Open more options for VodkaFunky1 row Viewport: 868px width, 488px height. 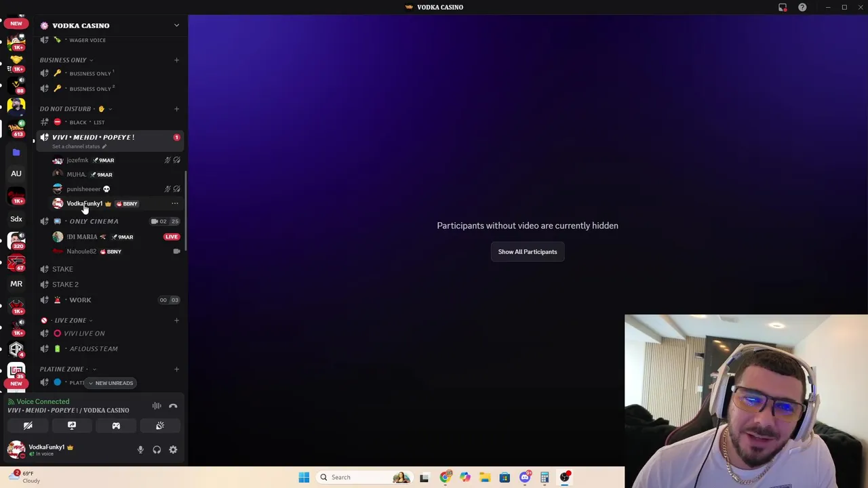click(x=175, y=203)
